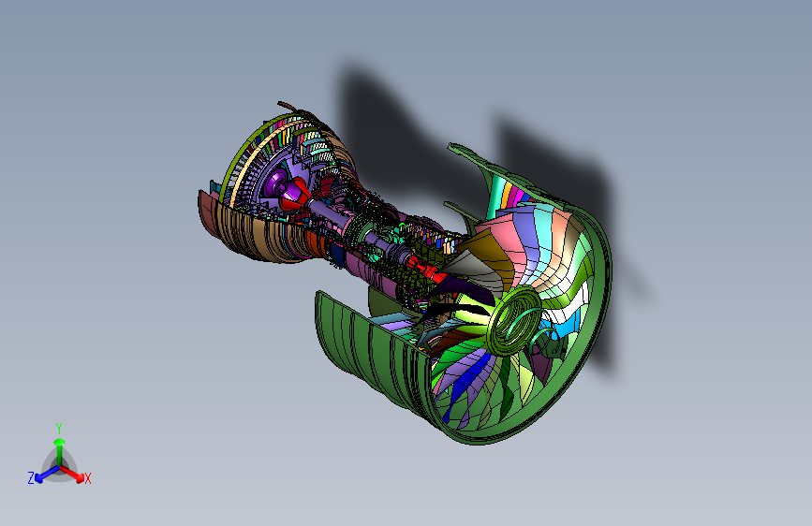Click the green Y axis arrow
The height and width of the screenshot is (526, 812).
click(60, 452)
